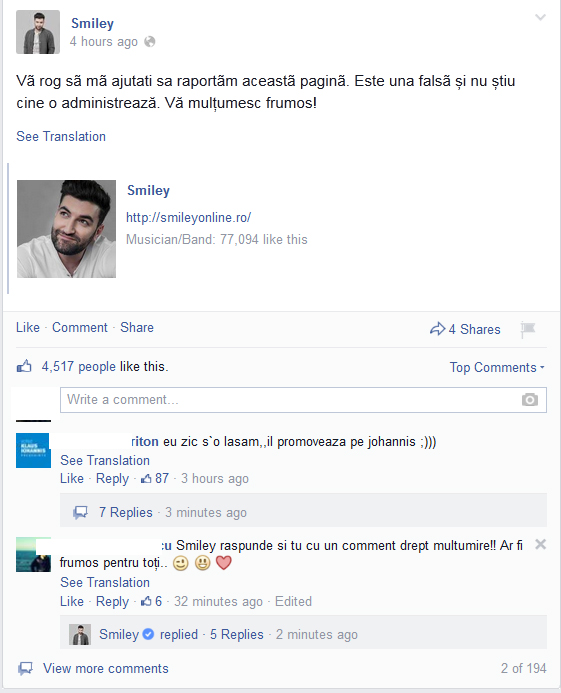This screenshot has width=561, height=693.
Task: Attach a photo using the camera icon
Action: coord(530,400)
